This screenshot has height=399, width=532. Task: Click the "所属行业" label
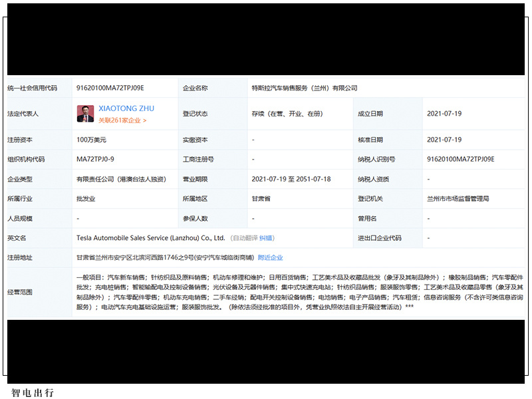(x=20, y=199)
